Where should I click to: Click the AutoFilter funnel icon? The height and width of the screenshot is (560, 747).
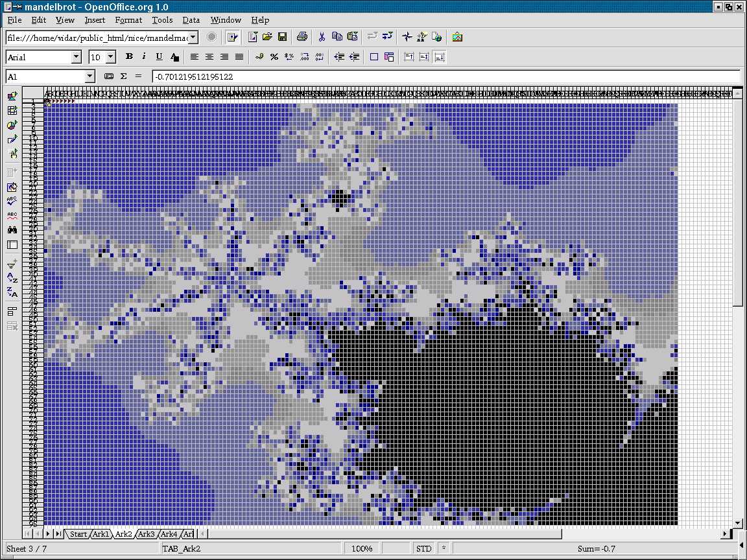coord(12,264)
